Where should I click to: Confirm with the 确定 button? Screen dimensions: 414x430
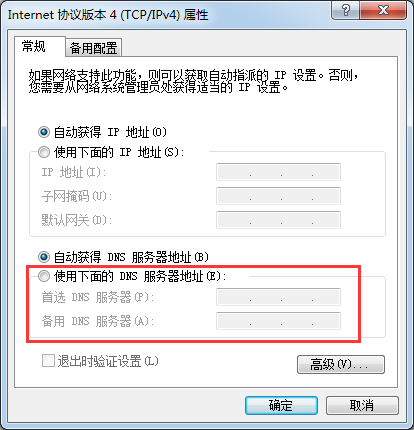click(x=281, y=405)
